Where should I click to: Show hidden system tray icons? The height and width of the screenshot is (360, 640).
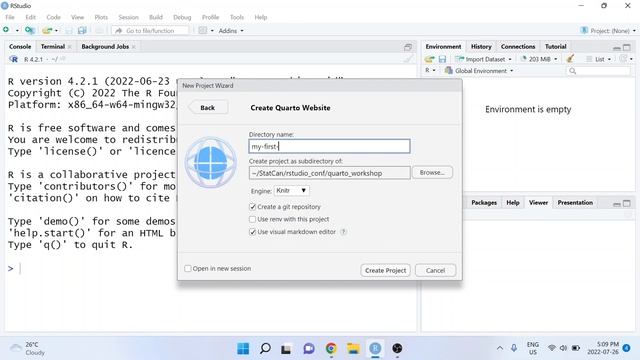click(x=500, y=348)
